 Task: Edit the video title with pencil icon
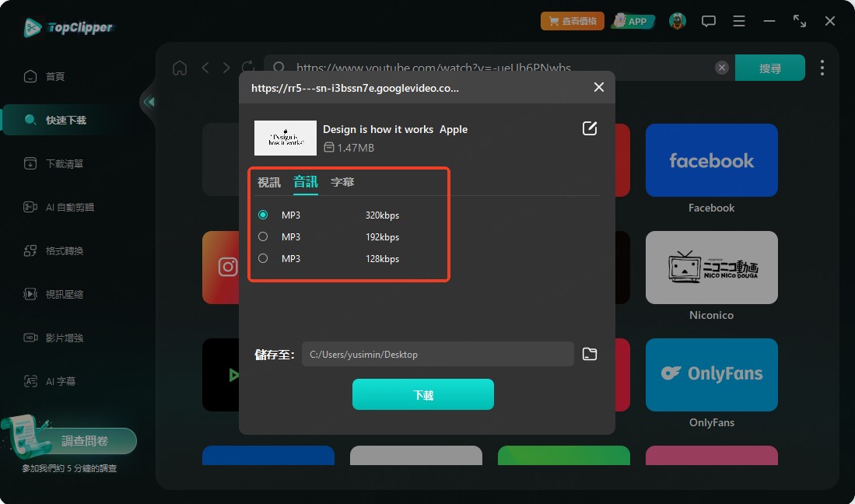tap(590, 128)
